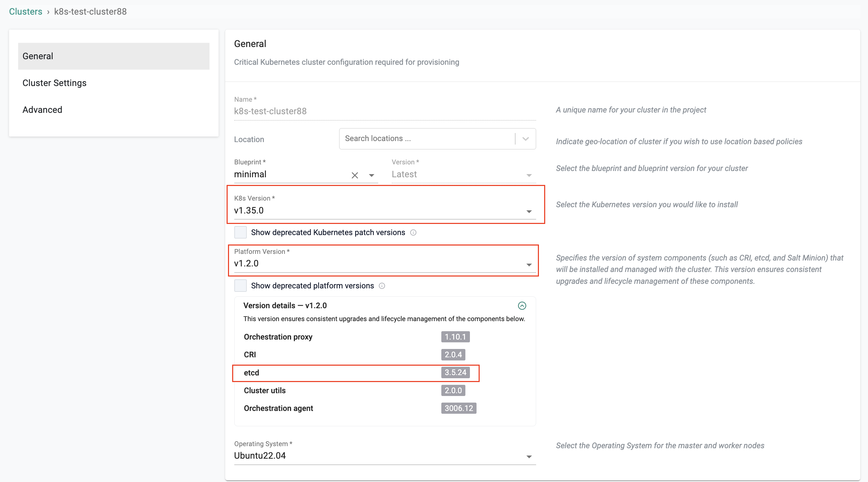Screen dimensions: 868x482
Task: Click the Location dropdown chevron icon
Action: coord(526,139)
